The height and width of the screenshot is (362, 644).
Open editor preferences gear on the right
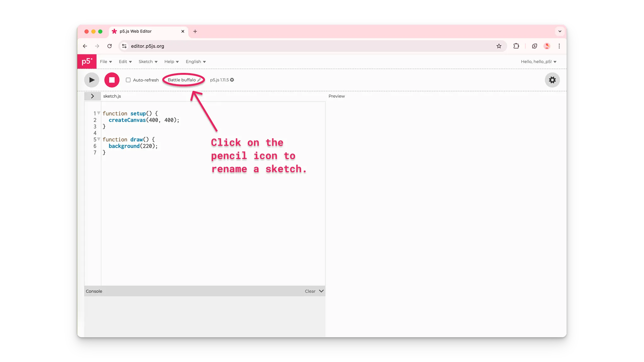(x=552, y=80)
